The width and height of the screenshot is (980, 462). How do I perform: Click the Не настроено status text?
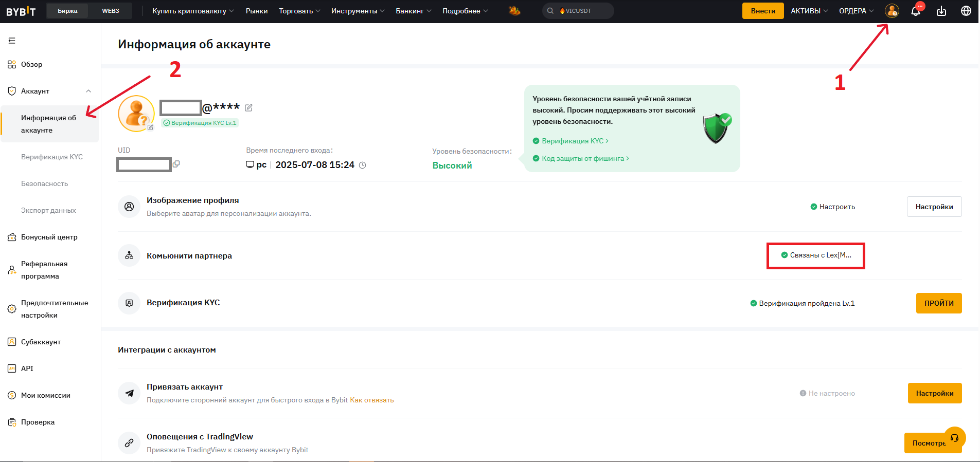(827, 393)
